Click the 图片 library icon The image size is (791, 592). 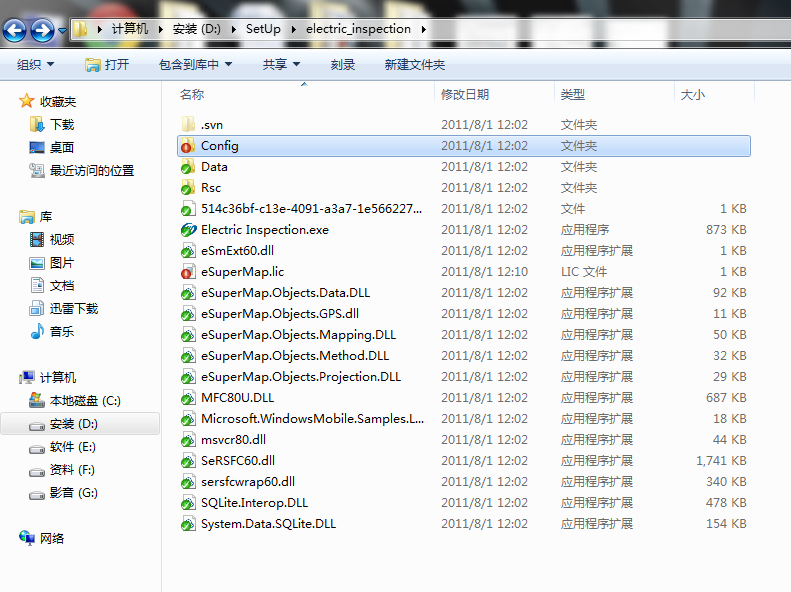pyautogui.click(x=37, y=263)
